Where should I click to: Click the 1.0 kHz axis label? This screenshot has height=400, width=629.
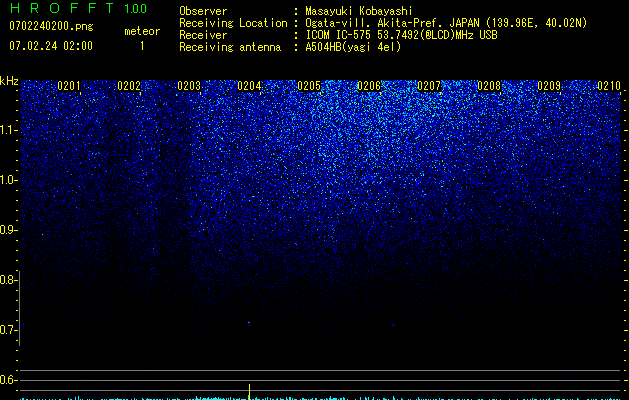click(x=8, y=180)
